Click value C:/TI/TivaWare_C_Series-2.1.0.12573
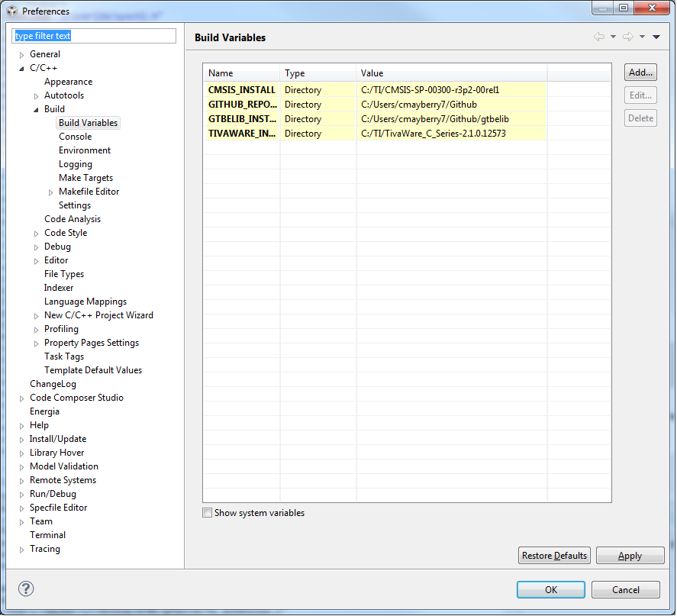Screen dimensions: 677x616 tap(433, 134)
